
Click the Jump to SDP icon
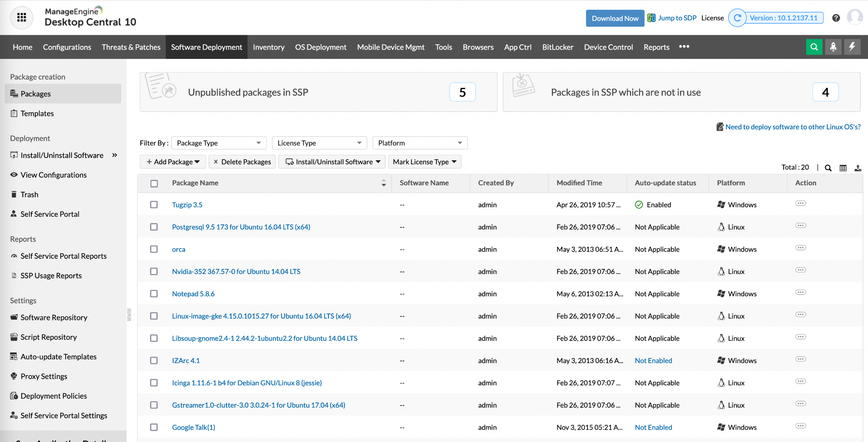pos(651,18)
